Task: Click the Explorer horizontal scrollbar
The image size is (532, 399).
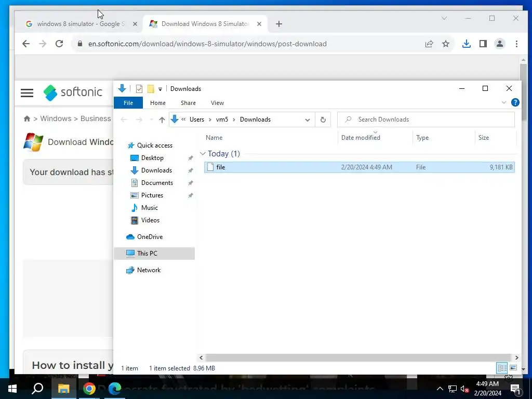Action: [358, 357]
